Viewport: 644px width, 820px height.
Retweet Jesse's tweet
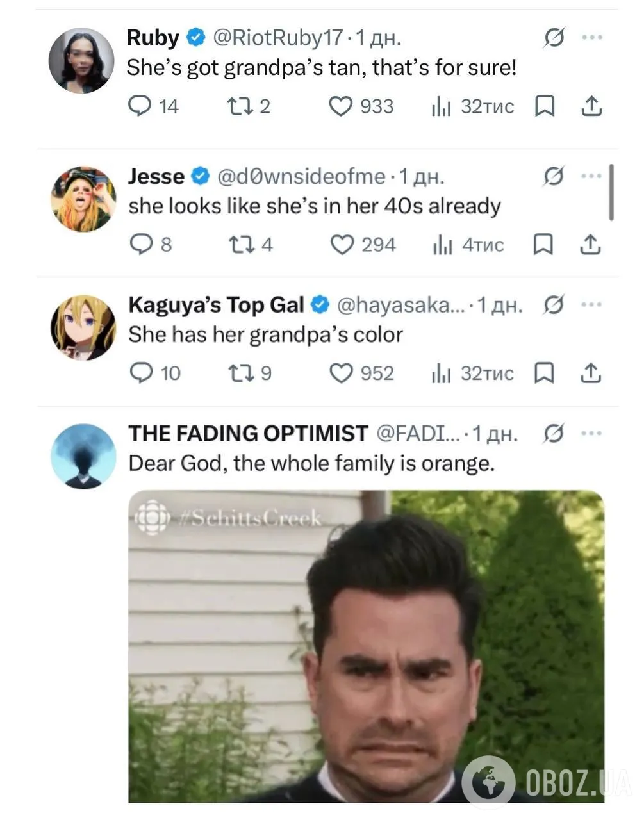click(240, 245)
